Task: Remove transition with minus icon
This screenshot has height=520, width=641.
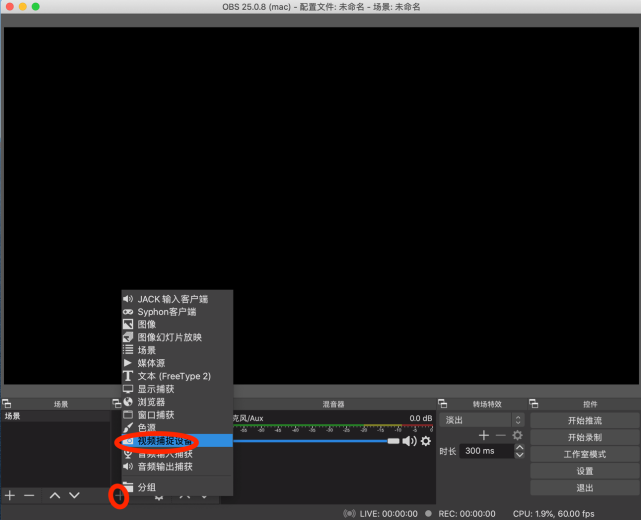Action: tap(501, 435)
